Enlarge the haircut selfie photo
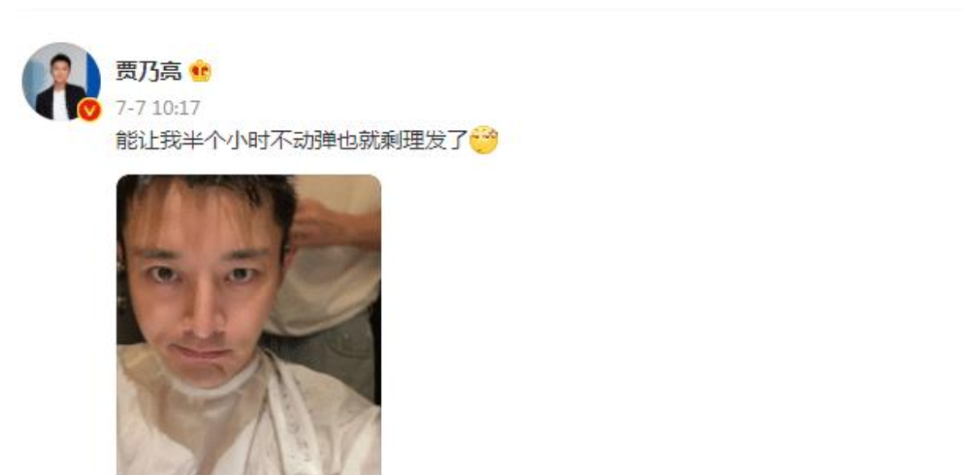The height and width of the screenshot is (475, 980). click(248, 324)
